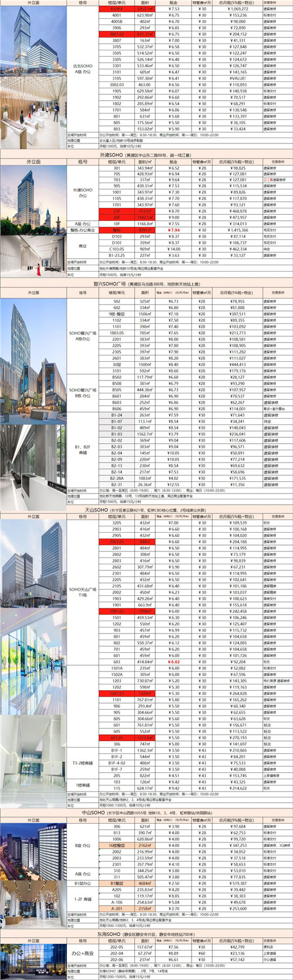Select total rent ¥270,193
Screen dimensions: 293x980
(x=239, y=738)
